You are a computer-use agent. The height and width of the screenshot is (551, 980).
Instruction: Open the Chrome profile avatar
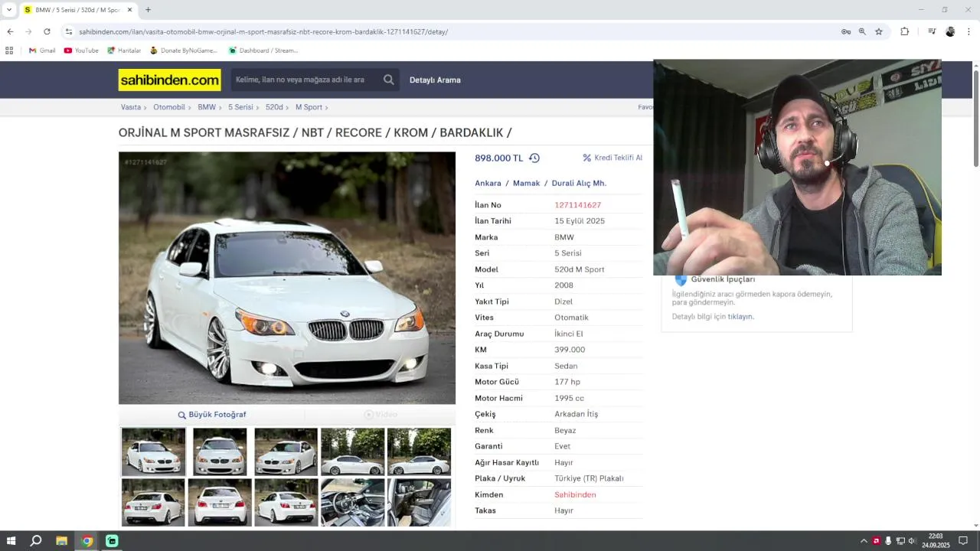click(950, 31)
